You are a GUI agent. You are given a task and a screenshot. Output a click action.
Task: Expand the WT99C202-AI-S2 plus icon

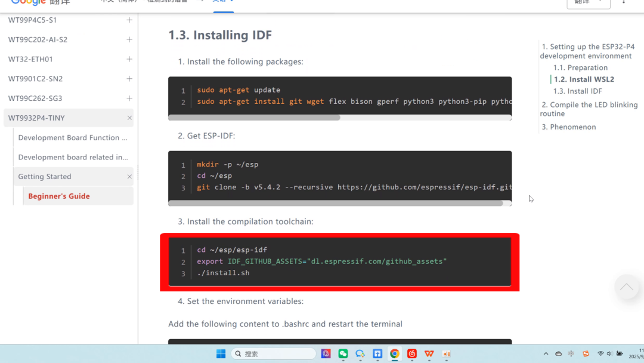(129, 39)
